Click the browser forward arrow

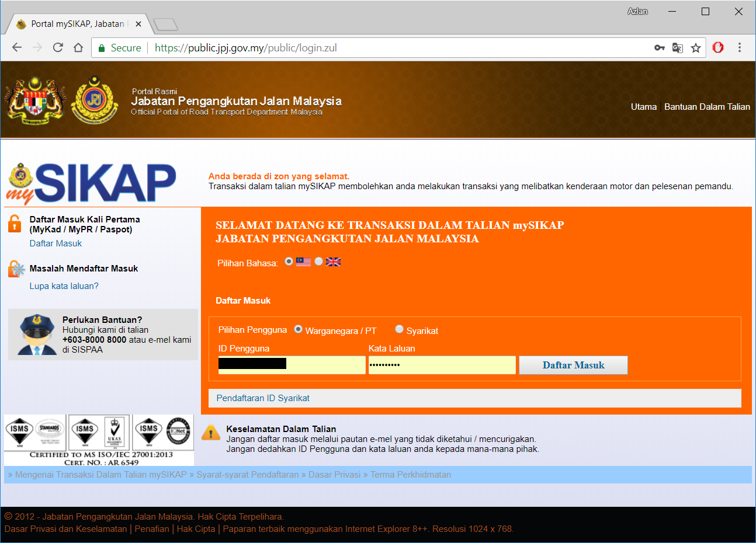[x=37, y=47]
